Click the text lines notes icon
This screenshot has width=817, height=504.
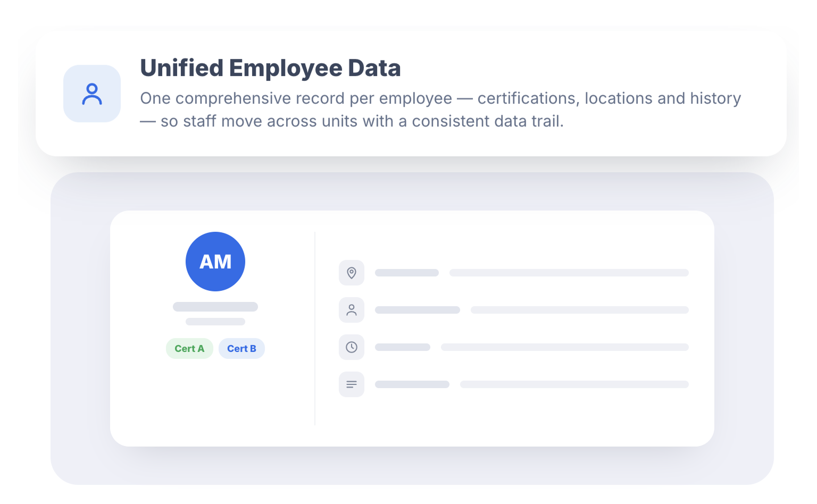click(352, 384)
